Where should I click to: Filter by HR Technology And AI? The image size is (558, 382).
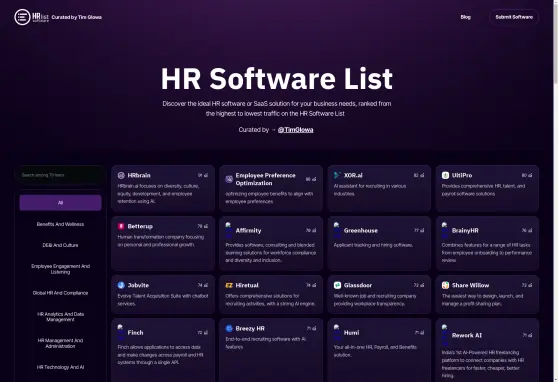coord(60,367)
